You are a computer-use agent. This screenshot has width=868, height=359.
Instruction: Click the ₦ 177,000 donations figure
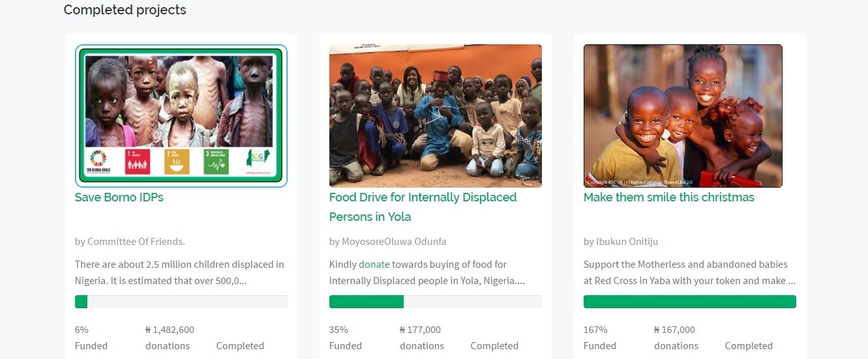click(x=420, y=330)
